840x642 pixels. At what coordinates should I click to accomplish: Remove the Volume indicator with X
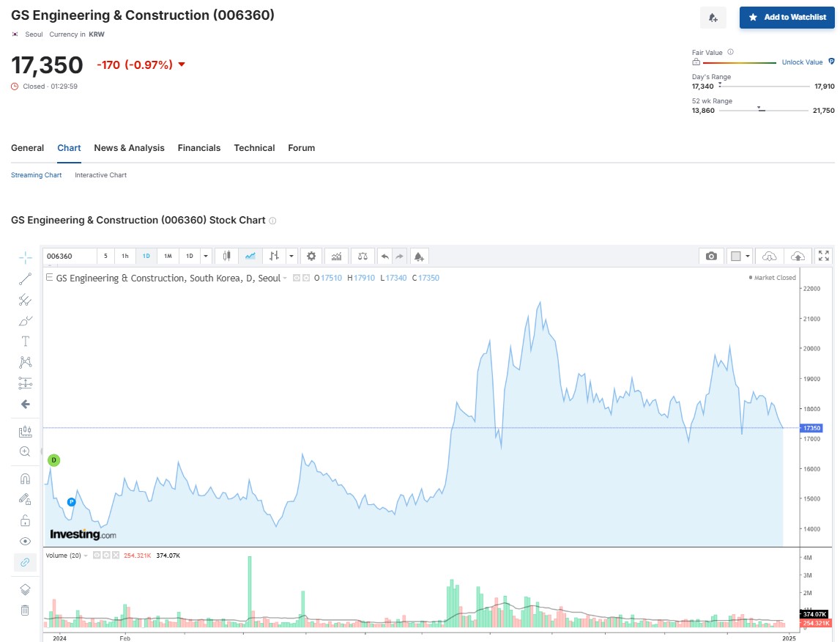pos(115,556)
